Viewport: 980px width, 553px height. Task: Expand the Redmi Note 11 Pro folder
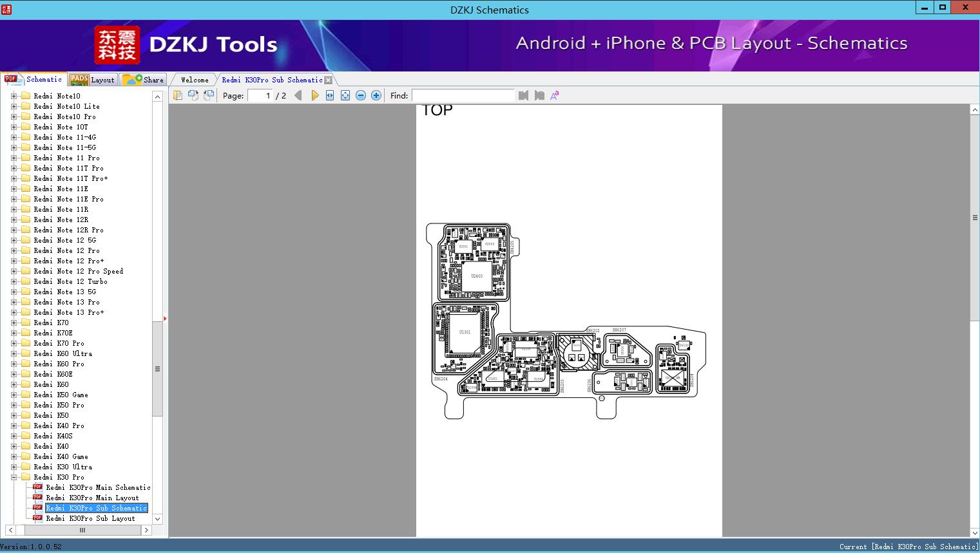(14, 158)
